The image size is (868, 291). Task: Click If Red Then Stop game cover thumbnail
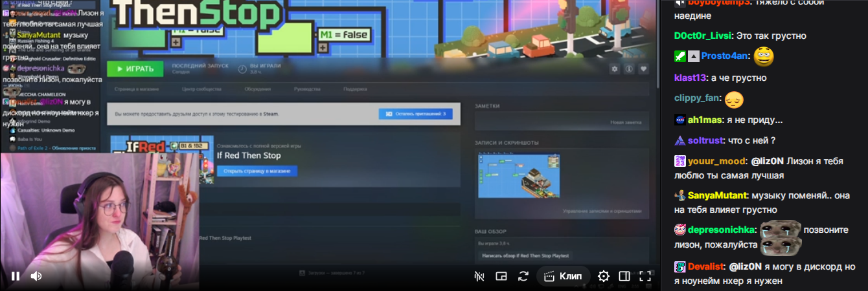[x=162, y=160]
